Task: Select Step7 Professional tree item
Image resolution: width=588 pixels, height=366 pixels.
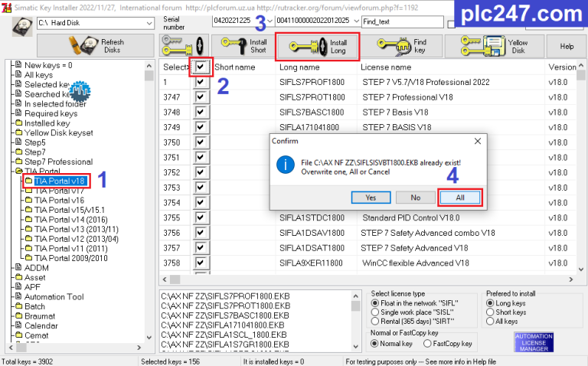Action: (x=58, y=162)
